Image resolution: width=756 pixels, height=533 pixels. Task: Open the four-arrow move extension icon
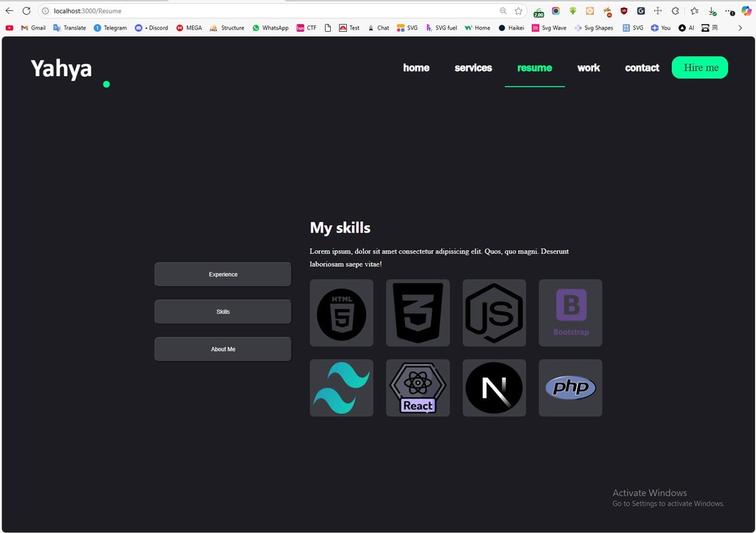click(658, 10)
